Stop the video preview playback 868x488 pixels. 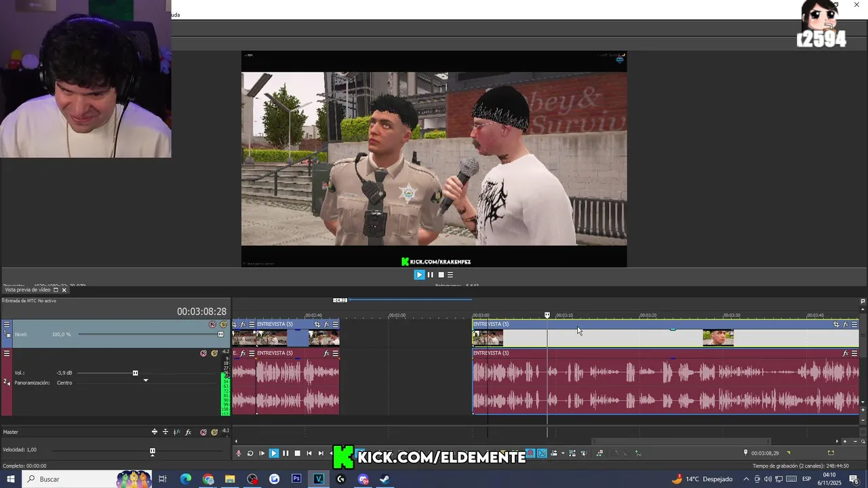[441, 274]
